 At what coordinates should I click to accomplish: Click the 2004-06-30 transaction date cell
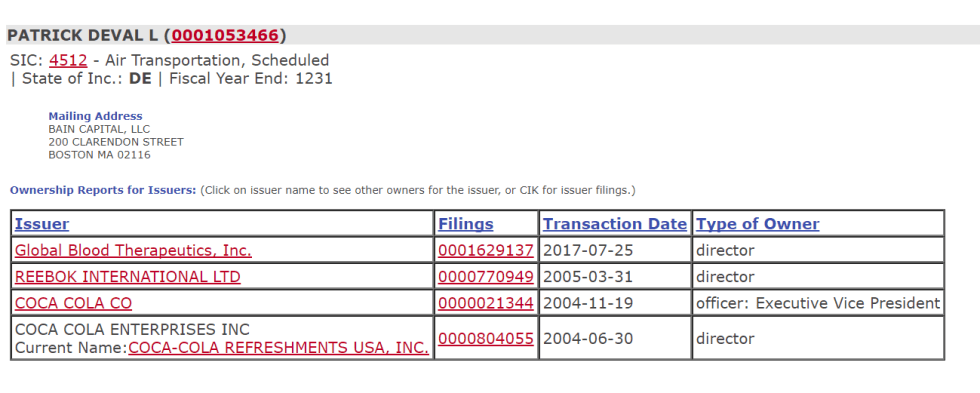coord(615,338)
